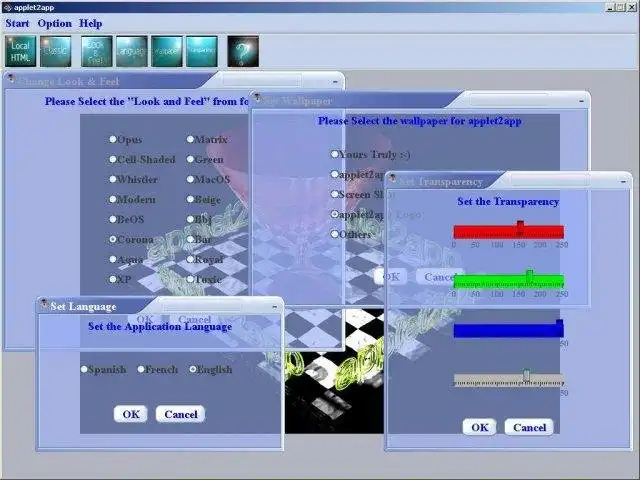This screenshot has width=640, height=480.
Task: Select the Modern look and feel
Action: tap(132, 200)
